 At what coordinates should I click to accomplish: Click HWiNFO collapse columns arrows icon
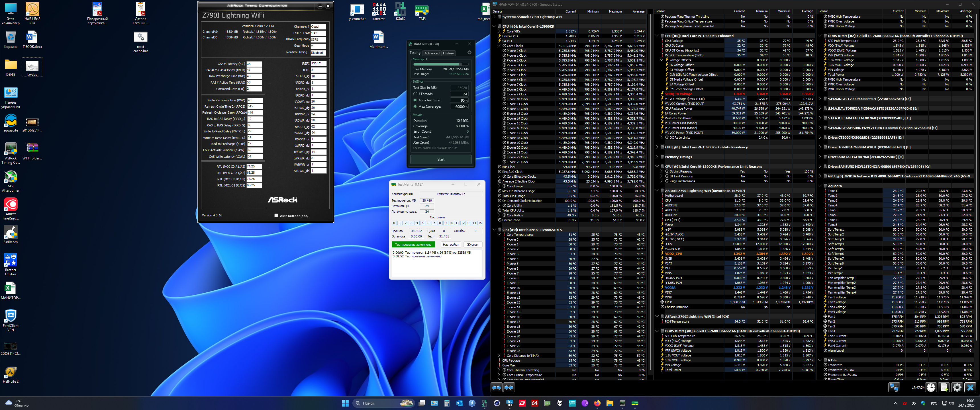pyautogui.click(x=509, y=388)
